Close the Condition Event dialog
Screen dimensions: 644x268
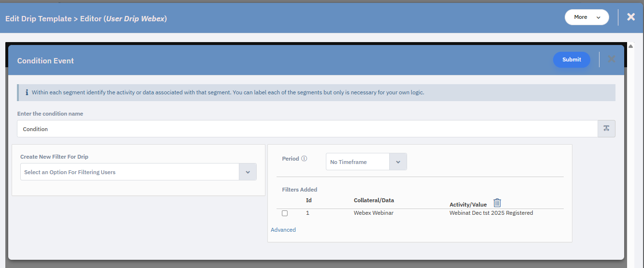tap(612, 59)
